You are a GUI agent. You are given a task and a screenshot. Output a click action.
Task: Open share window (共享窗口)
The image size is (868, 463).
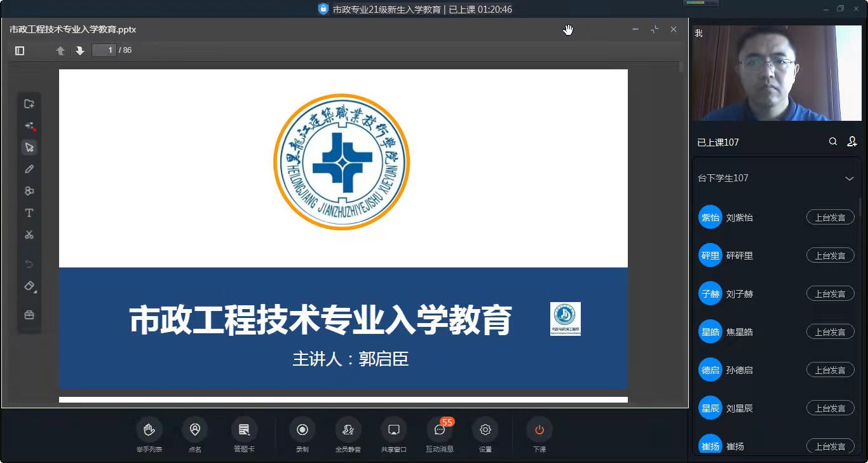(394, 435)
